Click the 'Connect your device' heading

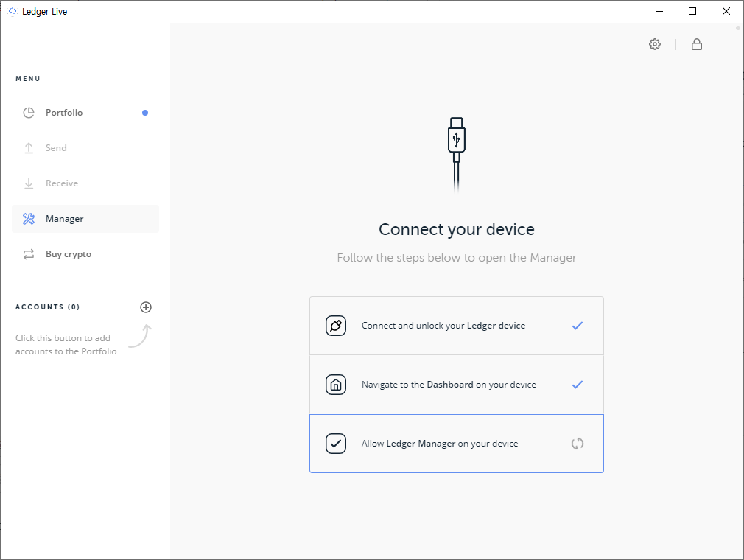(x=457, y=229)
